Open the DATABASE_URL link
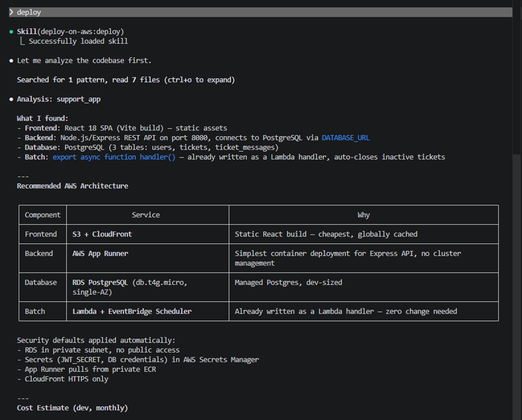522x420 pixels. point(346,138)
